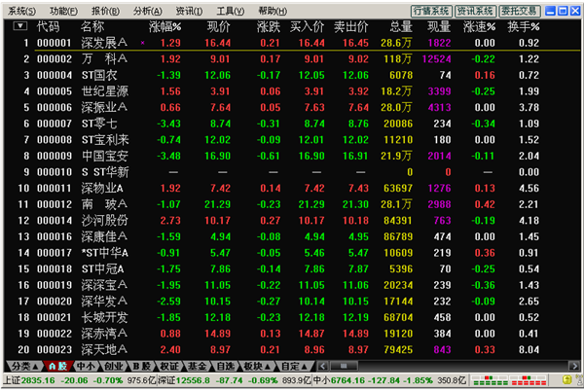Click the horizontal scrollbar right arrow
Screen dimensions: 584x392
[x=574, y=367]
